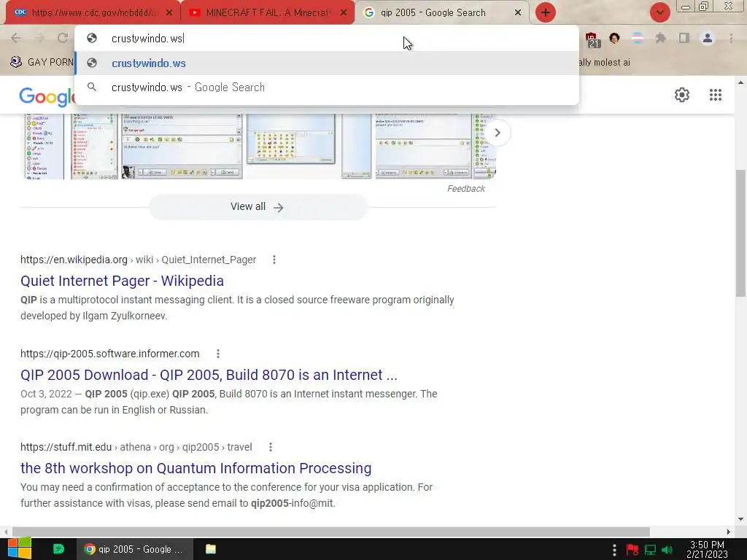Open a new tab with plus button
Screen dimensions: 747x560
(x=546, y=12)
